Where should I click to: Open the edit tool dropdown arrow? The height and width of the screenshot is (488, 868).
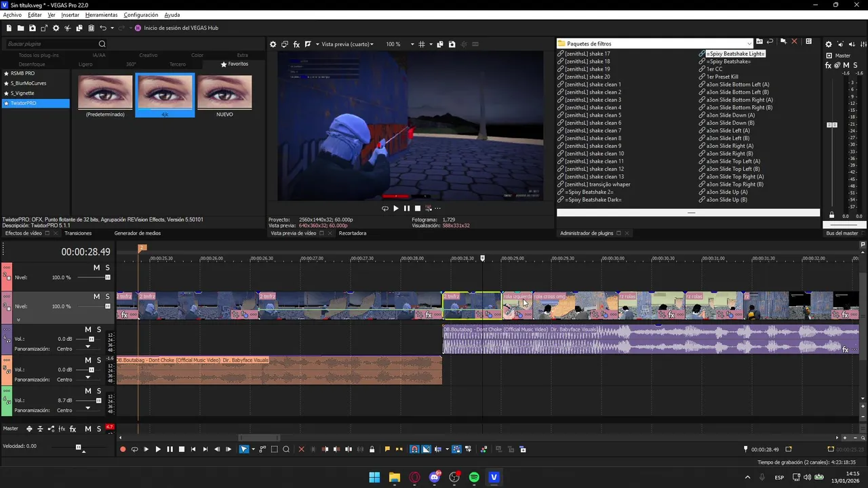(253, 449)
